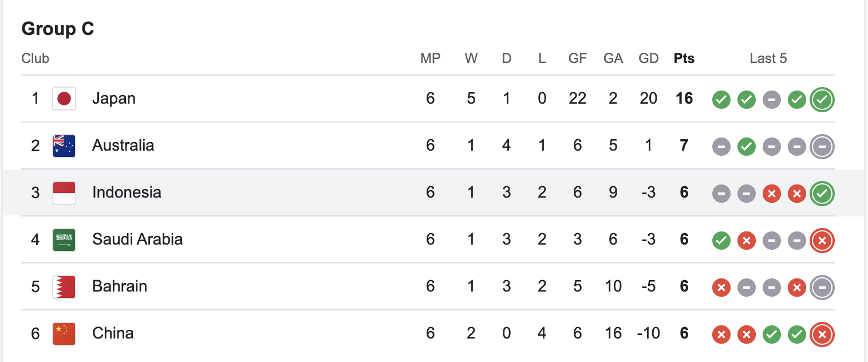Click the Group C heading
Screen dimensions: 868x362
[x=58, y=29]
